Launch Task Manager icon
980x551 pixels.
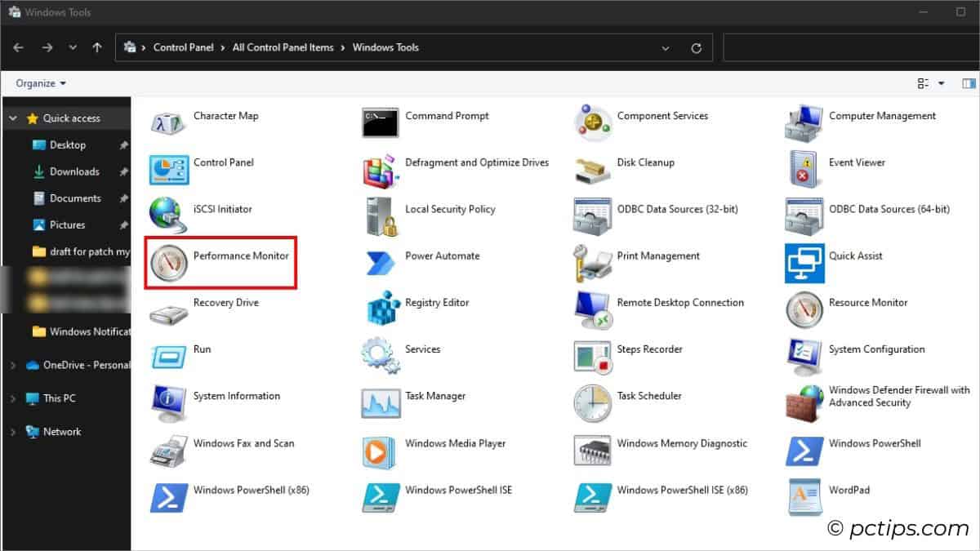(x=381, y=403)
